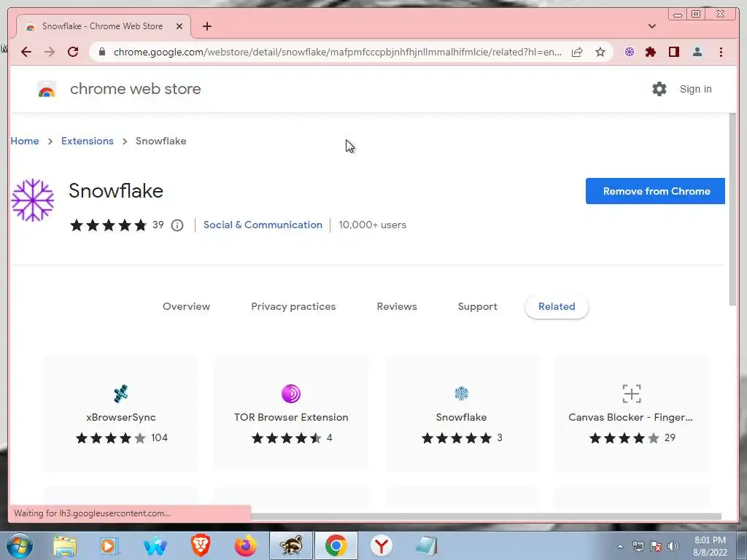Open Windows Explorer from taskbar
747x560 pixels.
pyautogui.click(x=65, y=545)
